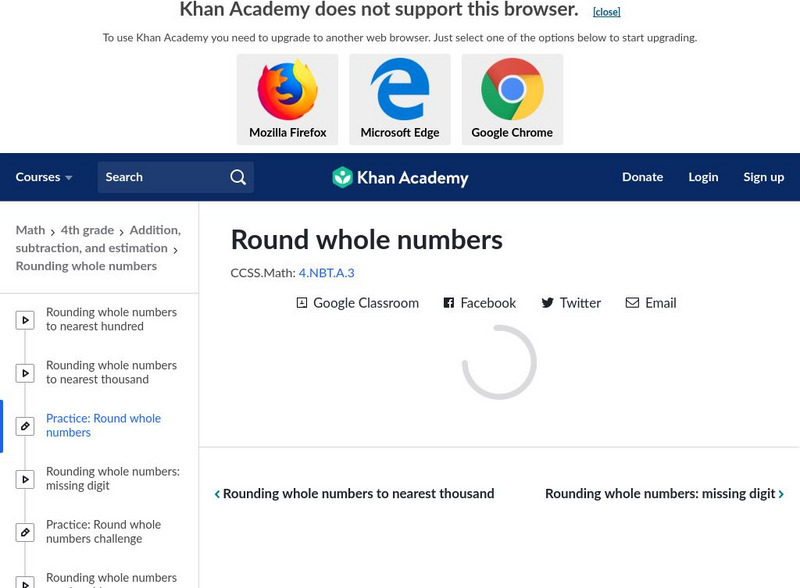Close the unsupported browser banner

click(606, 12)
